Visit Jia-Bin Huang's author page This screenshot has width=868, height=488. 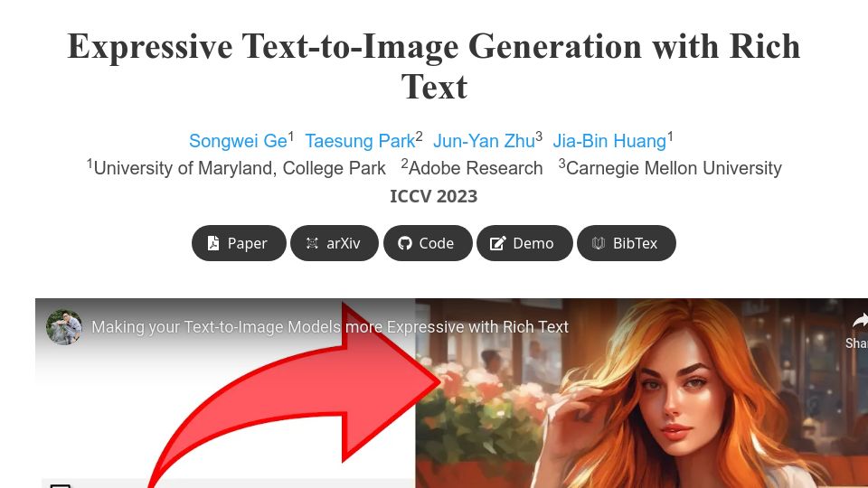point(609,141)
